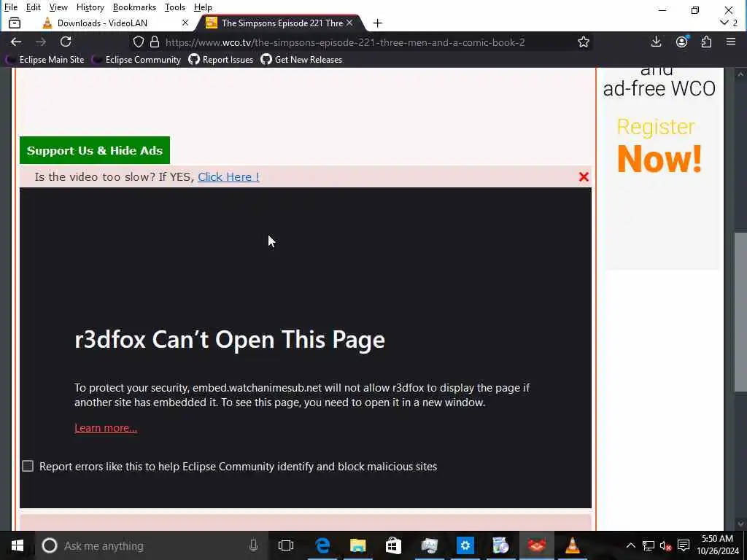Click Support Us & Hide Ads button
Viewport: 747px width, 560px height.
[x=95, y=150]
